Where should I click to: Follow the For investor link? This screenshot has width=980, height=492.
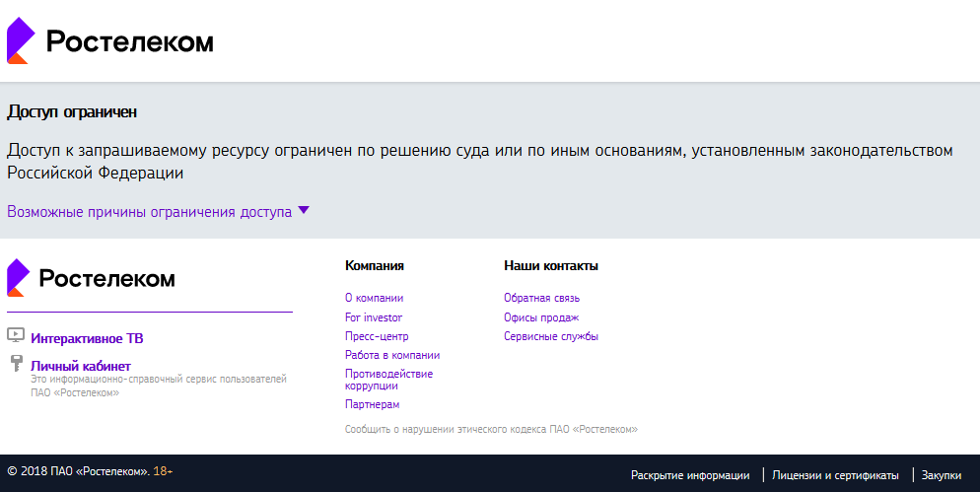374,317
